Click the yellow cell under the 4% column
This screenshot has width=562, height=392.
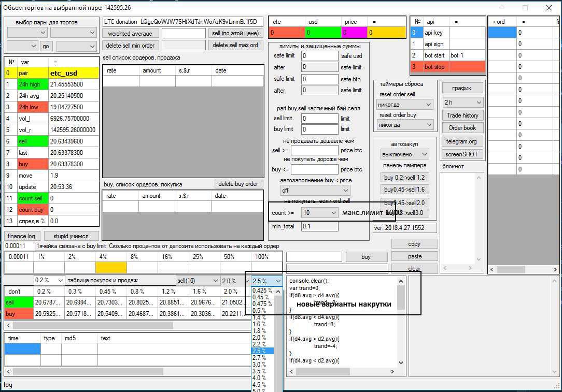pos(111,267)
